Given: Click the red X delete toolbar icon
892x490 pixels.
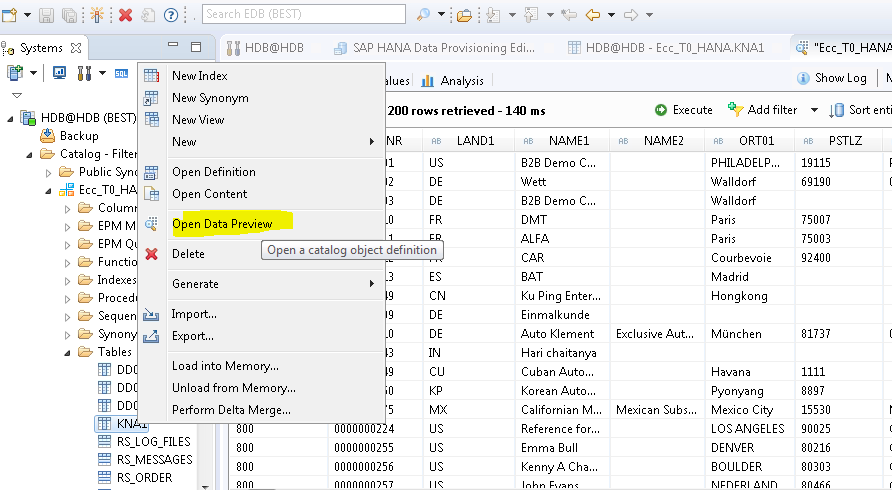Looking at the screenshot, I should coord(126,15).
